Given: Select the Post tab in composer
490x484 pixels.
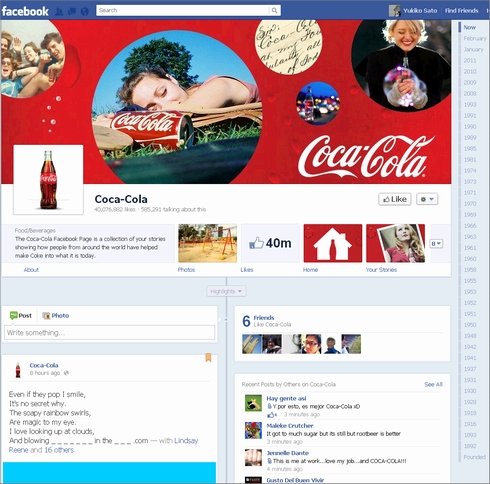Looking at the screenshot, I should click(21, 315).
